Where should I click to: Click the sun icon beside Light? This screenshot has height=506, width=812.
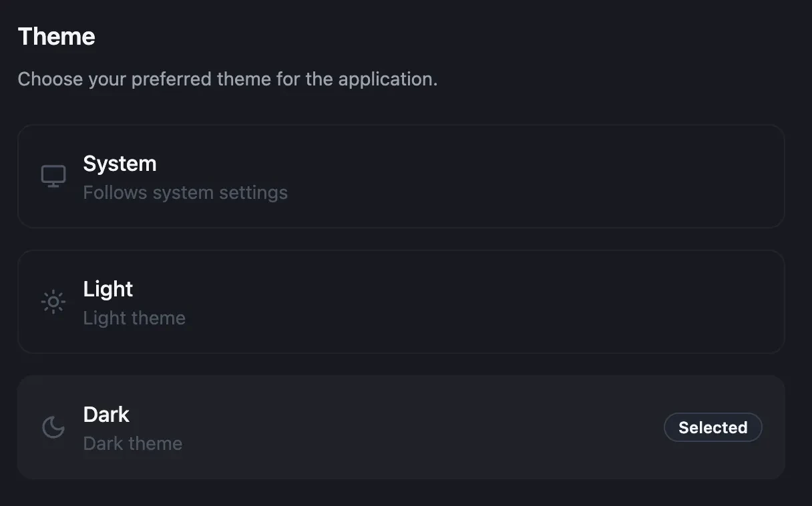click(x=53, y=302)
